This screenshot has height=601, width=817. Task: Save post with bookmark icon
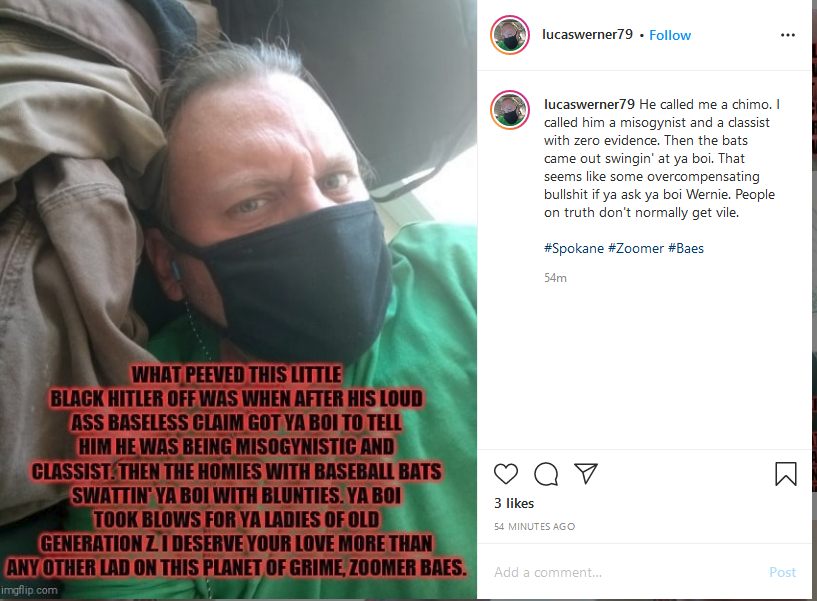pyautogui.click(x=785, y=474)
